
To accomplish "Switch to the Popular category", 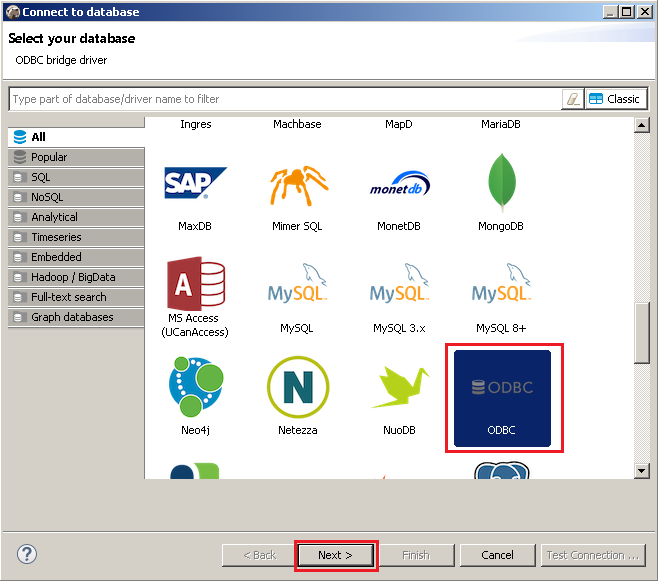I will 49,157.
